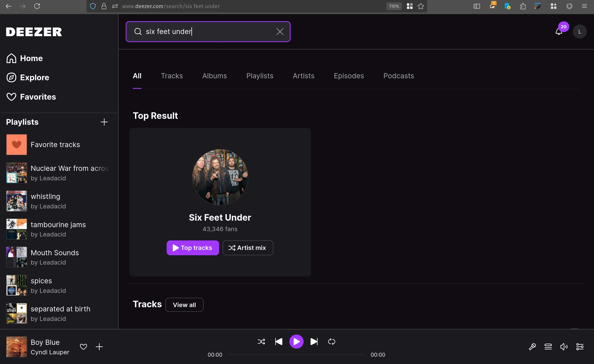The height and width of the screenshot is (364, 594).
Task: Skip to the next track
Action: pos(314,341)
